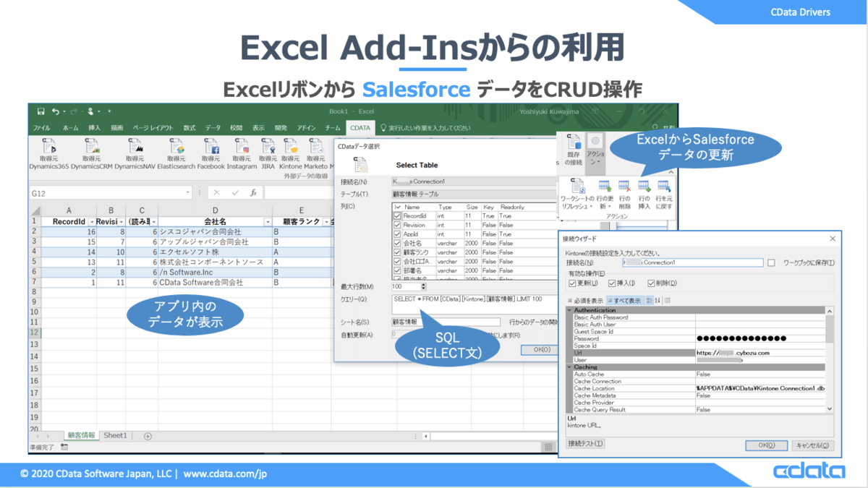Check the ワークブックに保存 checkbox

coord(771,263)
